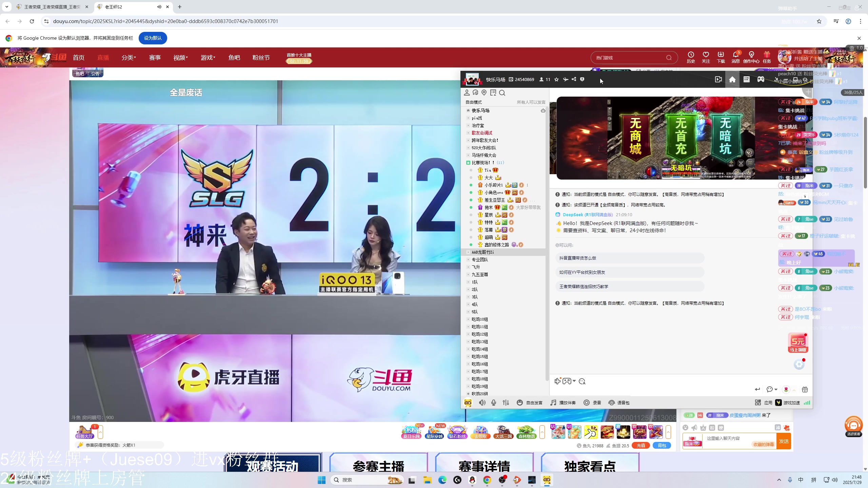Screen dimensions: 868x488
Task: Open 任务大厅 task hall icon
Action: [x=85, y=432]
